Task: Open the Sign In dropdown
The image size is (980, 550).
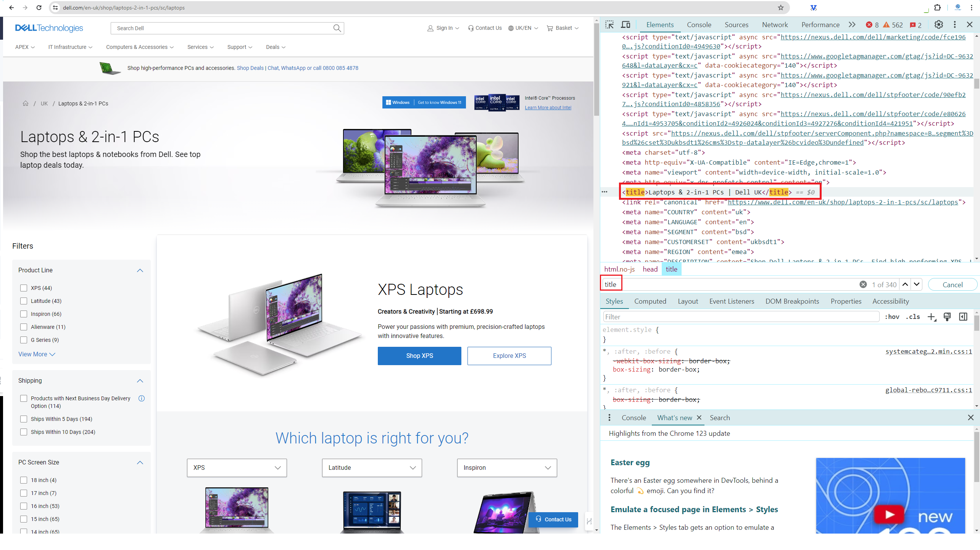Action: tap(443, 28)
